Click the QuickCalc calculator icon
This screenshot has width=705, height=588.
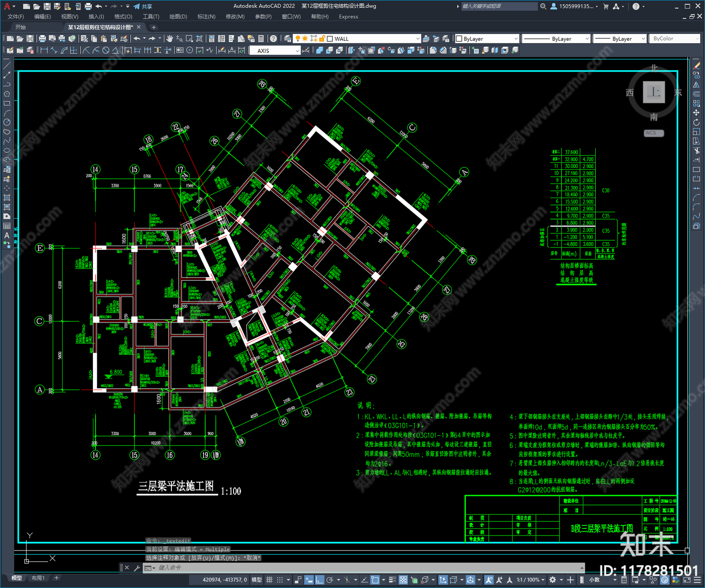coord(261,39)
